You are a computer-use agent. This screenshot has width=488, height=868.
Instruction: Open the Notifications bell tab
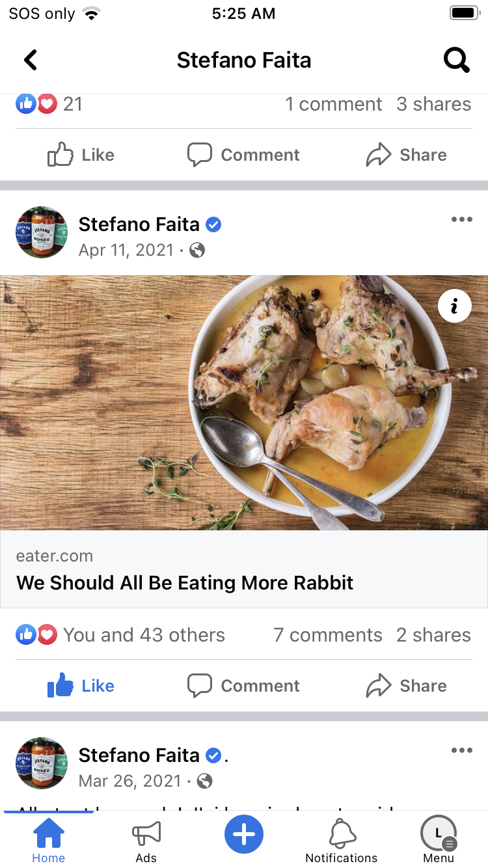pyautogui.click(x=342, y=840)
